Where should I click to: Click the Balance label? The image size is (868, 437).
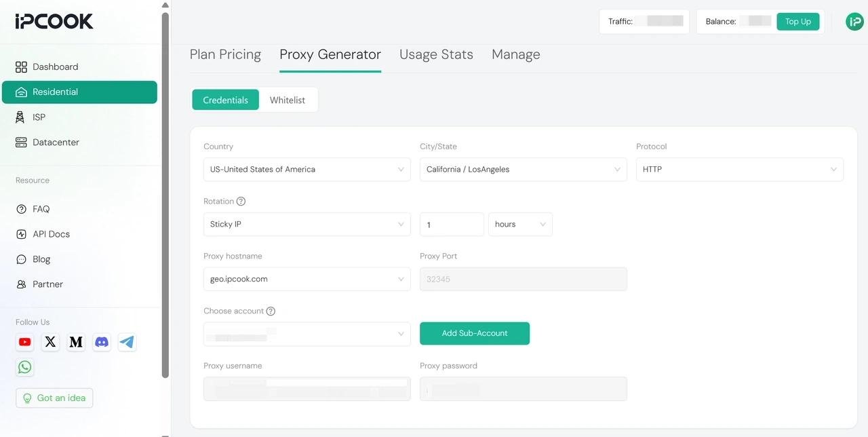(721, 22)
